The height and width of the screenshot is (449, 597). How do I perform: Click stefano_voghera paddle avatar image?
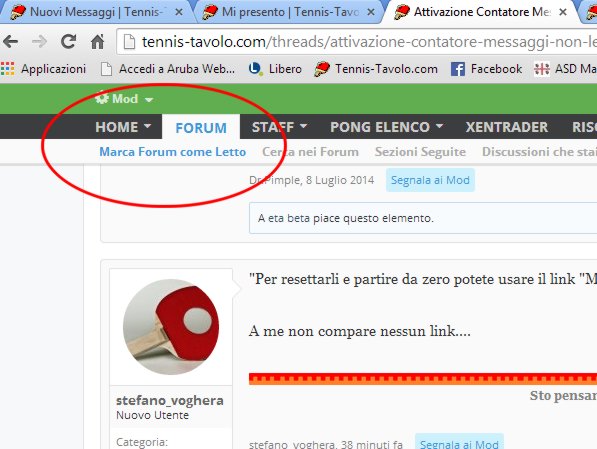[x=171, y=327]
